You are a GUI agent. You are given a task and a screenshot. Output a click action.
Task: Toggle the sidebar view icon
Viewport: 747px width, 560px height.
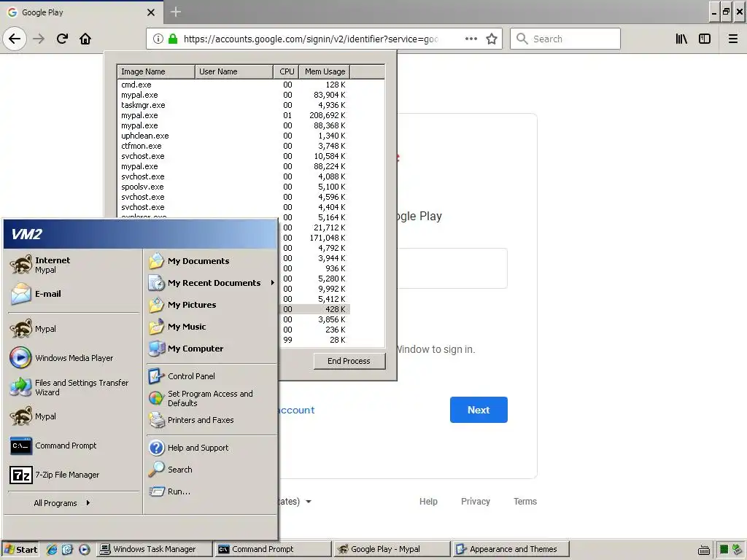pos(705,39)
